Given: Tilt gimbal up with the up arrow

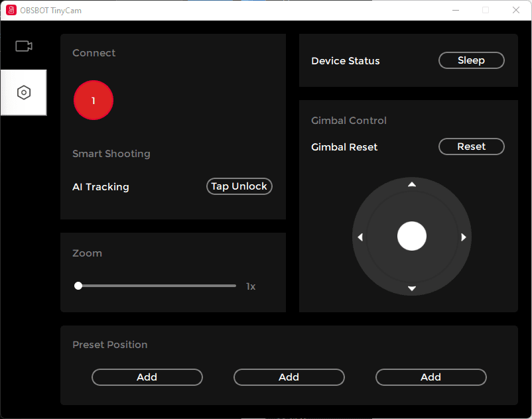Looking at the screenshot, I should 412,185.
